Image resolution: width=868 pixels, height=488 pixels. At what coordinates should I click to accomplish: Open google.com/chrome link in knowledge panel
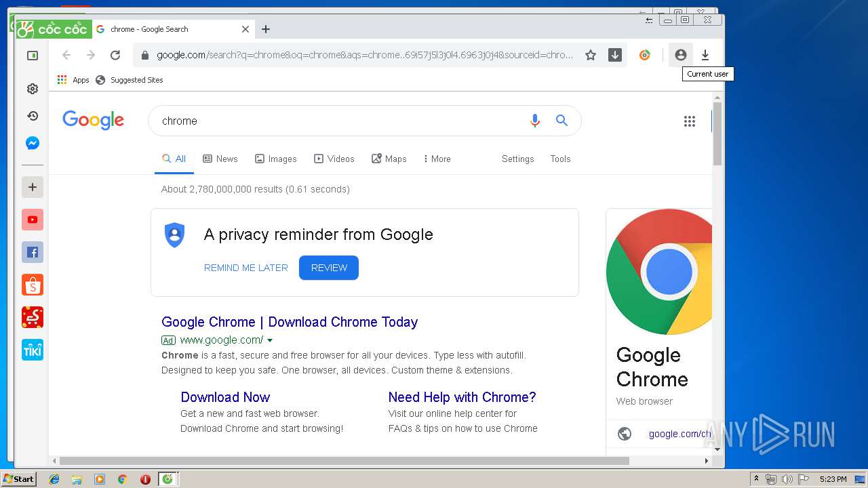680,434
